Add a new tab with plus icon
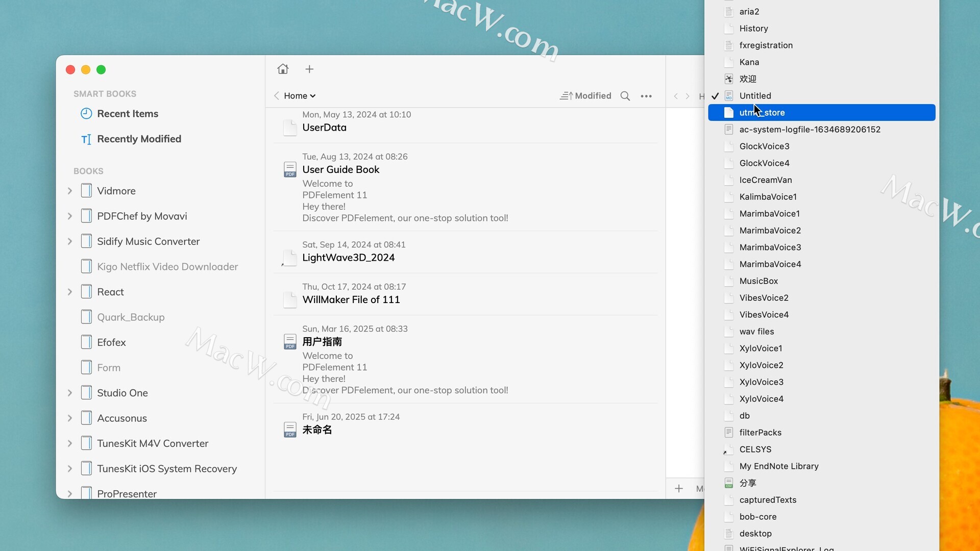Screen dimensions: 980x551 (x=309, y=69)
